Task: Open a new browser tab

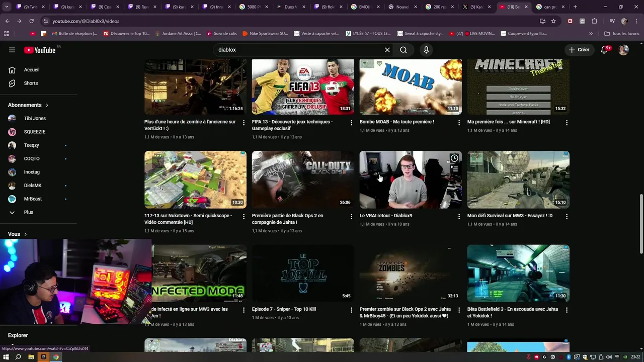Action: tap(575, 7)
